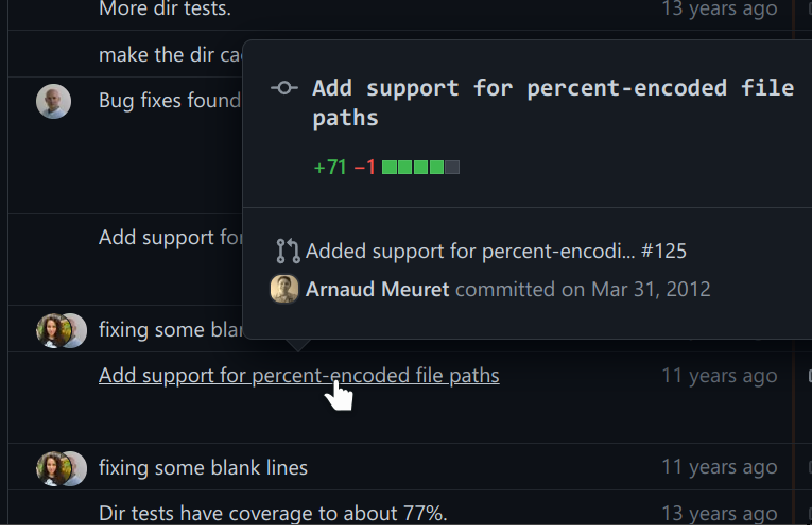Click the commit icon in the hover card
The image size is (812, 525).
[284, 88]
